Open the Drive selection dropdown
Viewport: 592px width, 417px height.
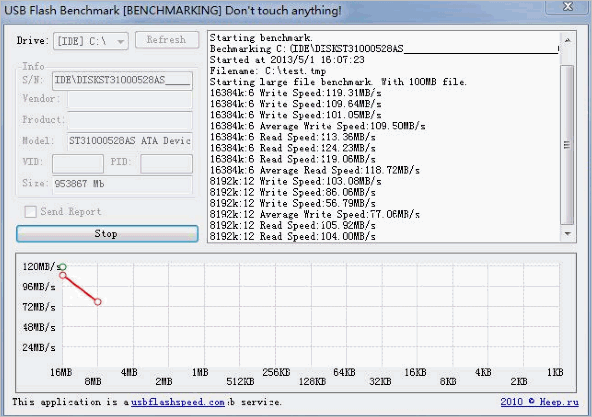click(91, 41)
